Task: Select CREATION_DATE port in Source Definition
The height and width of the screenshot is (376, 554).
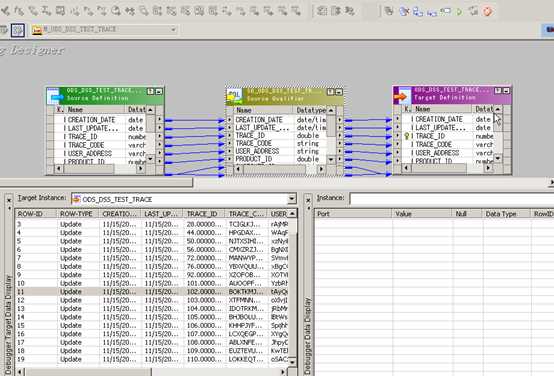Action: pyautogui.click(x=91, y=120)
